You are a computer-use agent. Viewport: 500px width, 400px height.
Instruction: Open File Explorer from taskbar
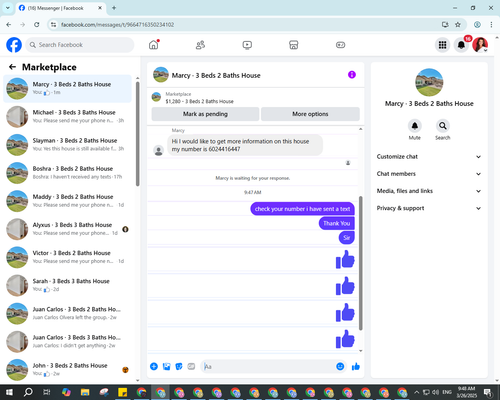click(x=85, y=392)
